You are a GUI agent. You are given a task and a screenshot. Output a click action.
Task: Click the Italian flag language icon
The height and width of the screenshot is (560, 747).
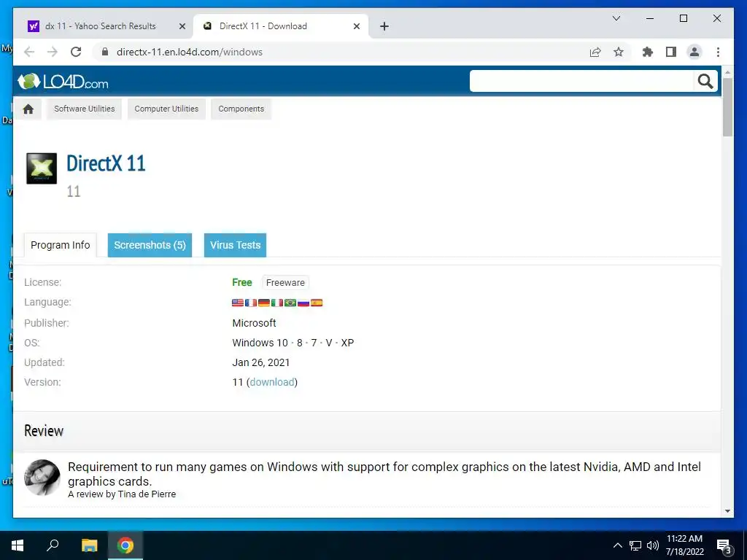click(276, 303)
